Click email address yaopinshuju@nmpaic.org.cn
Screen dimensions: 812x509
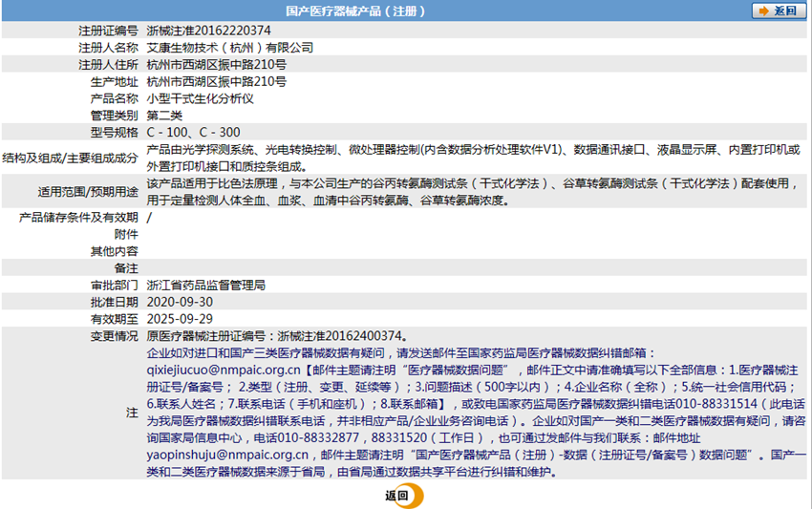coord(227,456)
